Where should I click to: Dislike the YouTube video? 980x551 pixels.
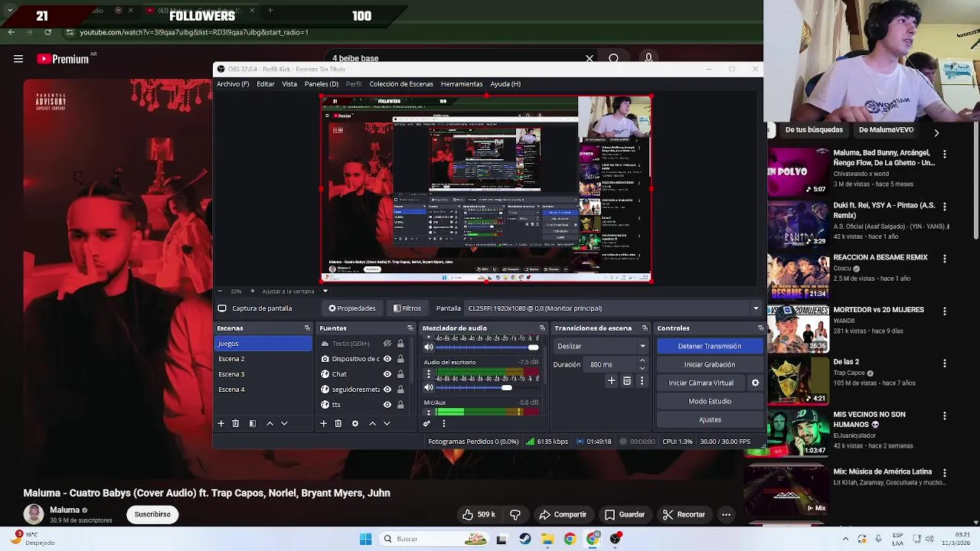(x=515, y=514)
